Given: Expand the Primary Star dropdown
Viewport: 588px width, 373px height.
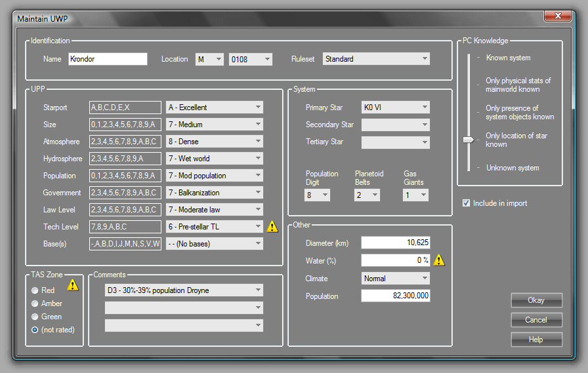Looking at the screenshot, I should pos(395,108).
